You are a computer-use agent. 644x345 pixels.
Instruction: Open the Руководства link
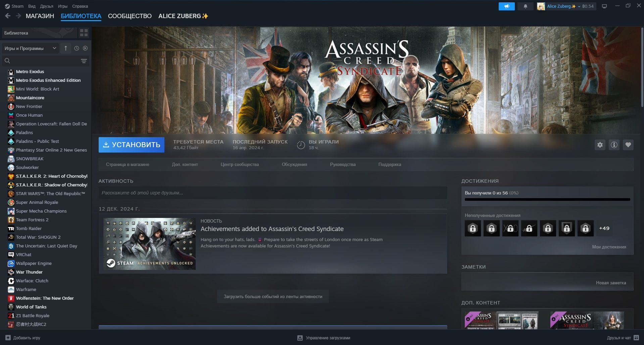pyautogui.click(x=343, y=165)
